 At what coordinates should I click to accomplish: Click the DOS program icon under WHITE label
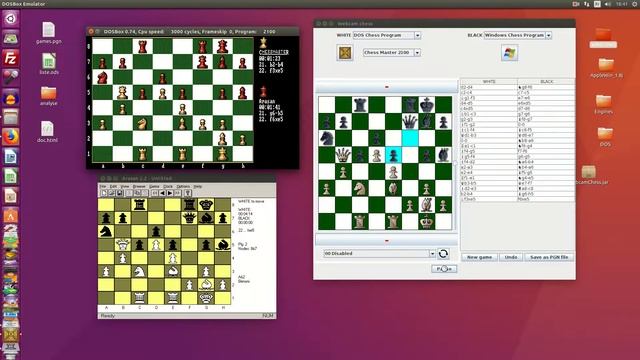tap(345, 53)
